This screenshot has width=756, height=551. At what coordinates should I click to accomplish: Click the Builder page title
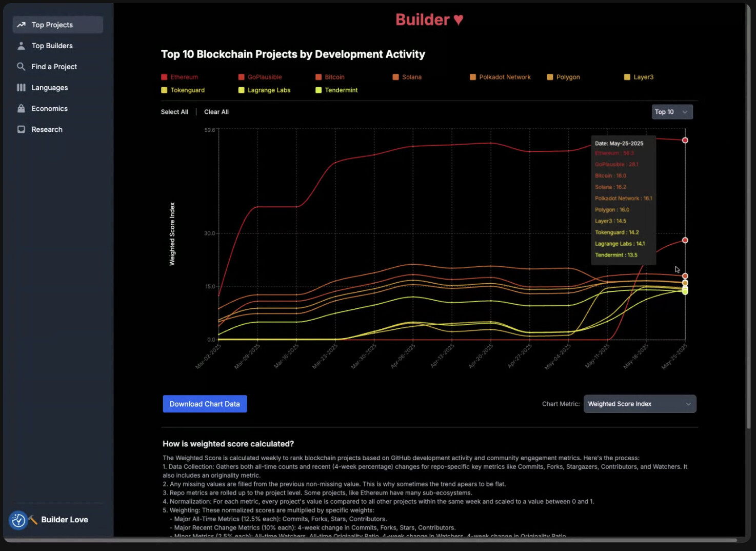pyautogui.click(x=429, y=19)
